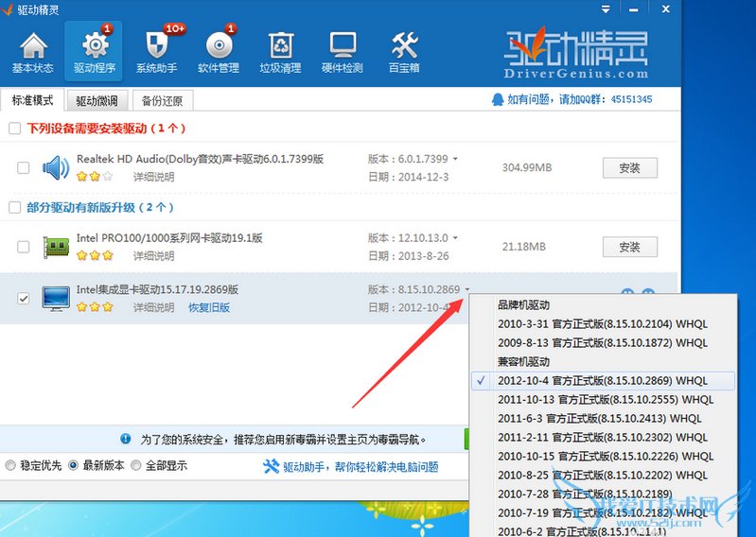Expand version dropdown for 12.10.13.0
The width and height of the screenshot is (756, 537).
pyautogui.click(x=455, y=238)
